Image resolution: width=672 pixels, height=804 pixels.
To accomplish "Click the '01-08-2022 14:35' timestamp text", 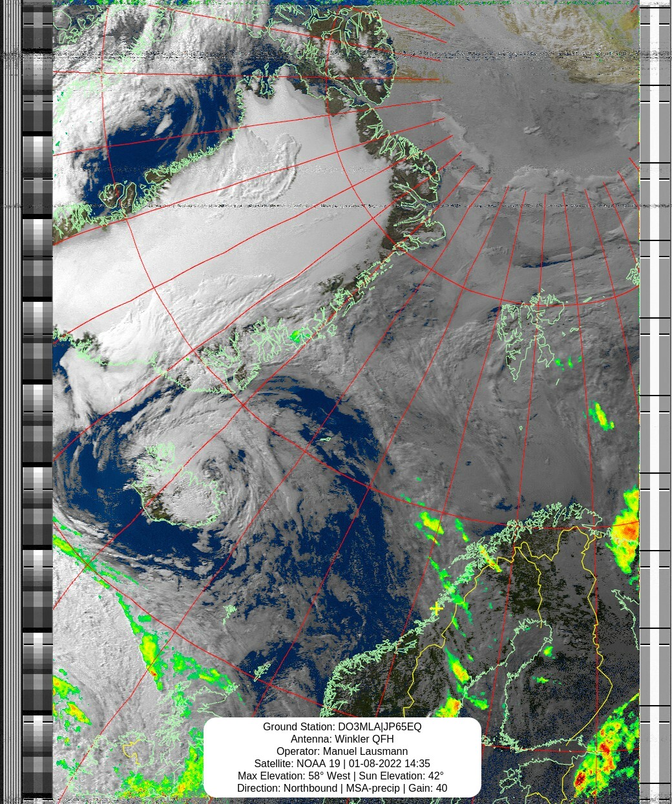I will tap(390, 764).
